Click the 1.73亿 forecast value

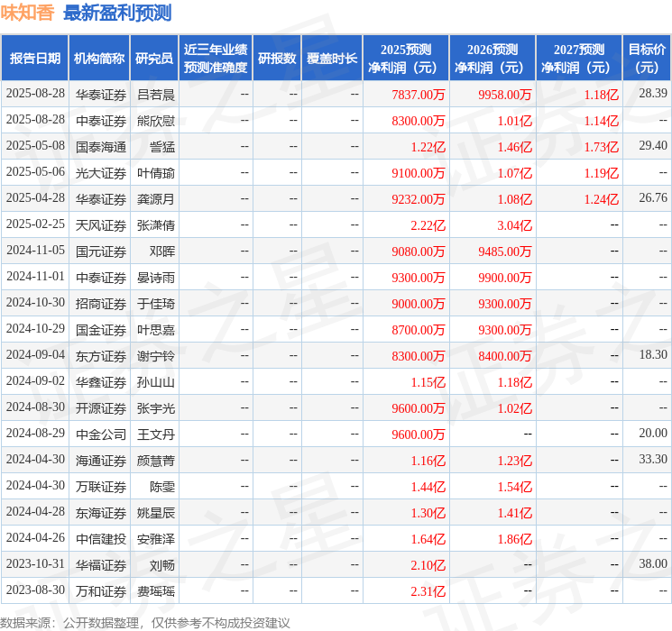point(602,147)
